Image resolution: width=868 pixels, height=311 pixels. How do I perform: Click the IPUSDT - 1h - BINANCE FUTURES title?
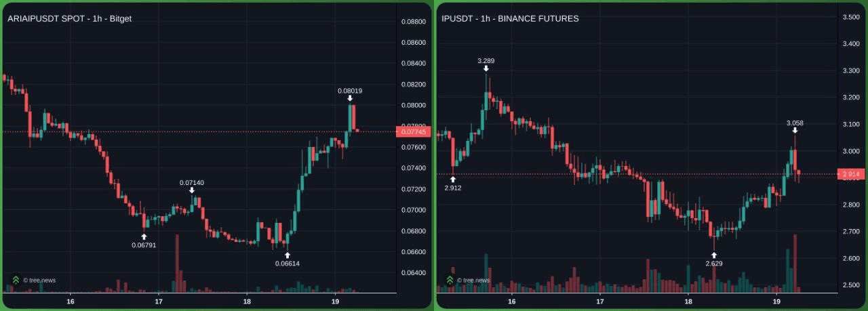click(510, 19)
